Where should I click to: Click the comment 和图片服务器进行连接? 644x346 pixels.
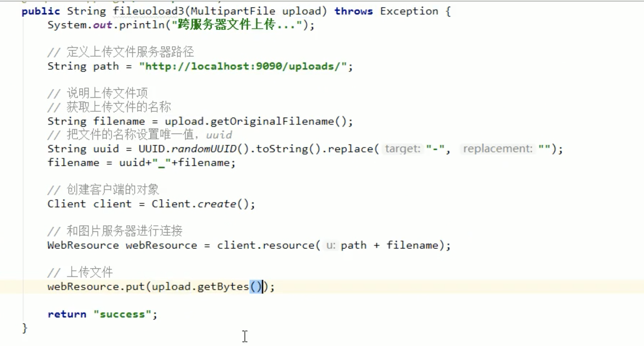[x=115, y=231]
